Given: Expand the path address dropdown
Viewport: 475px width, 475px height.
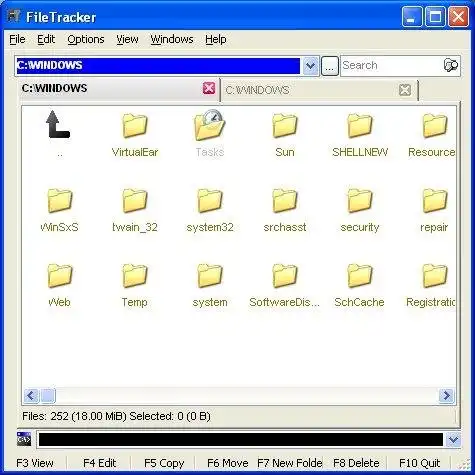Looking at the screenshot, I should [x=310, y=66].
